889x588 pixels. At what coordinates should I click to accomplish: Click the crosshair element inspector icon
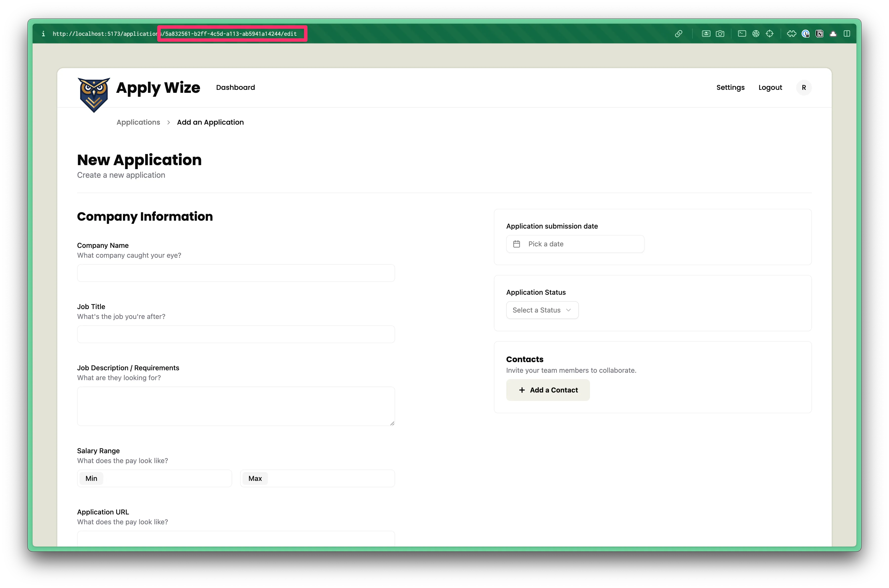(x=770, y=34)
